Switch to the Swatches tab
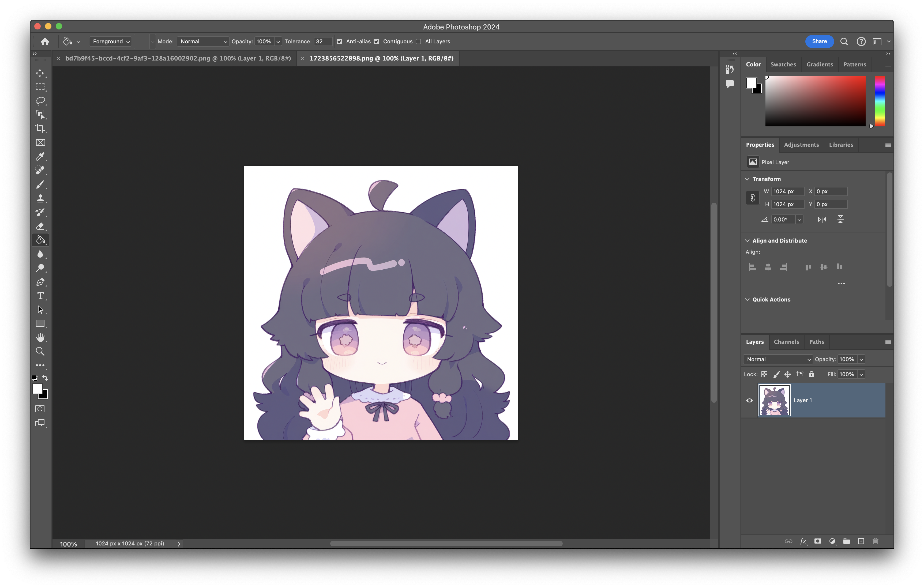 783,65
